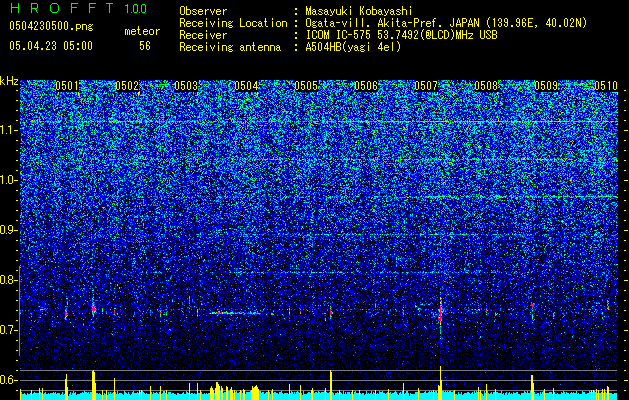Click the 0501 time marker

67,86
